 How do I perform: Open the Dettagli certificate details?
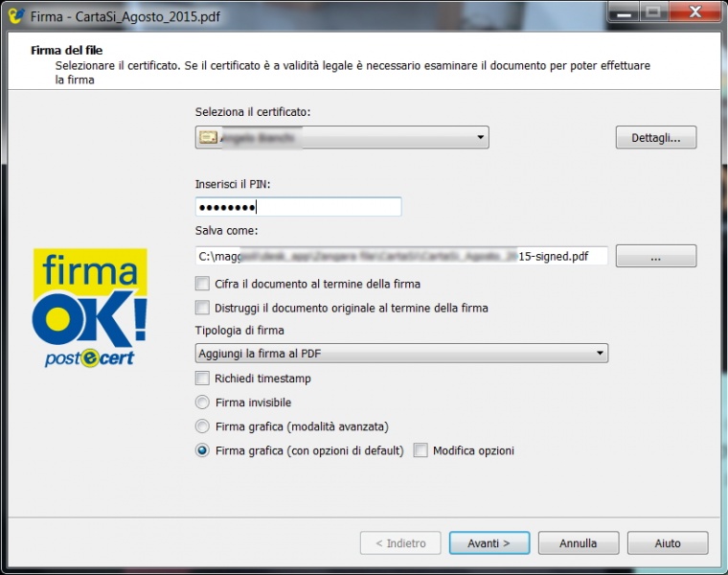point(656,137)
